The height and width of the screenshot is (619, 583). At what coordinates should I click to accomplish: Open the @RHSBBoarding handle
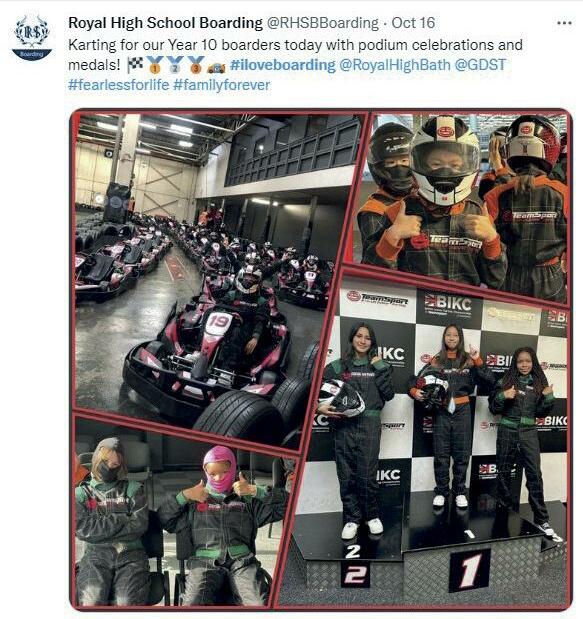pyautogui.click(x=323, y=23)
